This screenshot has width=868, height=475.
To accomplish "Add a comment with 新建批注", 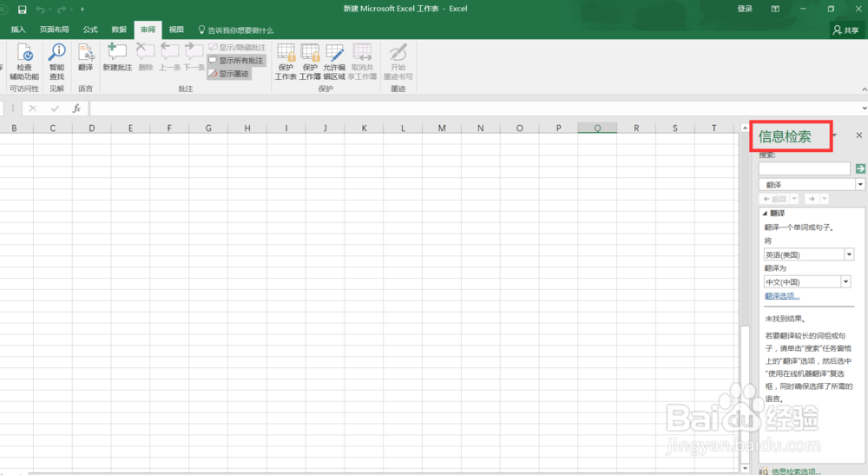I will [117, 57].
